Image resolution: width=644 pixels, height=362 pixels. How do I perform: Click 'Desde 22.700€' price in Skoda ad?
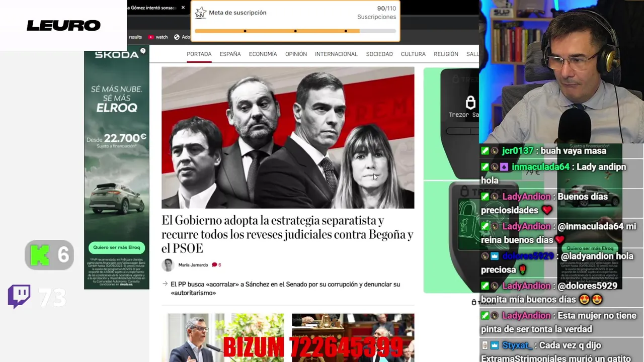116,138
